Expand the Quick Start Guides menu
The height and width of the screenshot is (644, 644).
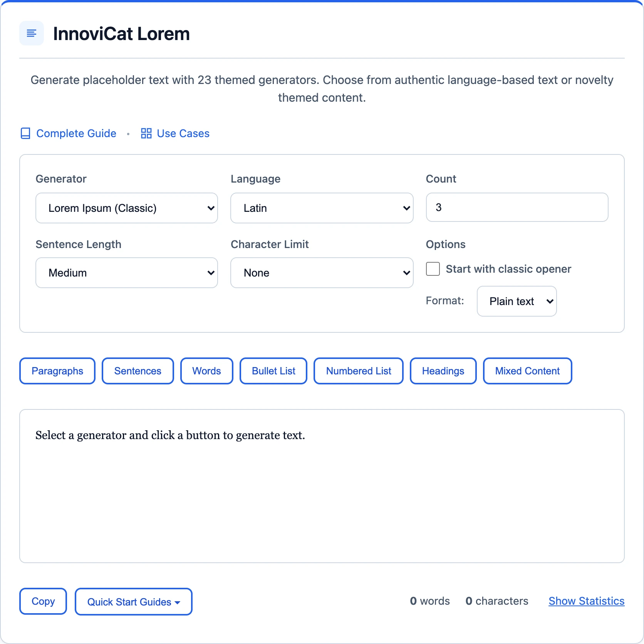[x=134, y=602]
